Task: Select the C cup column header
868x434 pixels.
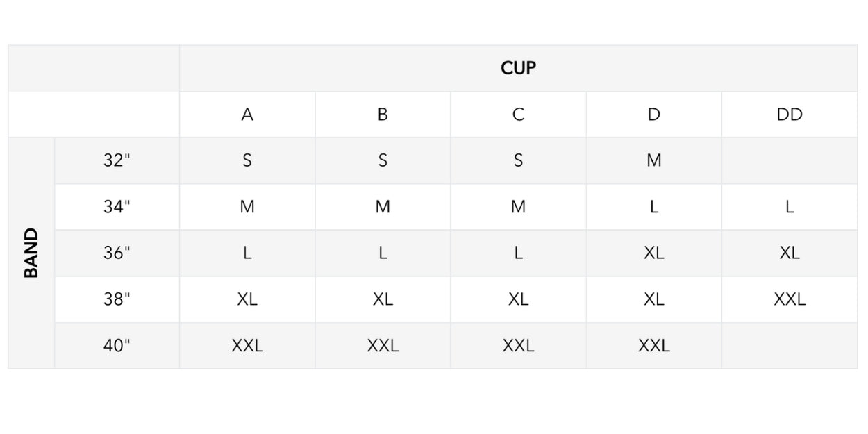Action: pos(518,115)
